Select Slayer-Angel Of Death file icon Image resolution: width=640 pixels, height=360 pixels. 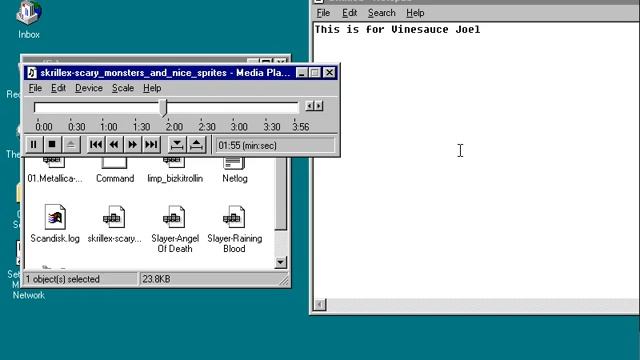[174, 217]
